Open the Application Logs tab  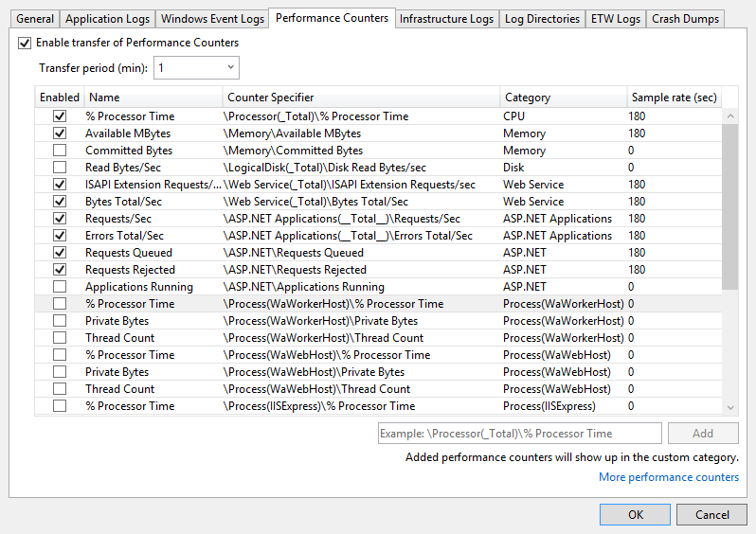coord(107,19)
